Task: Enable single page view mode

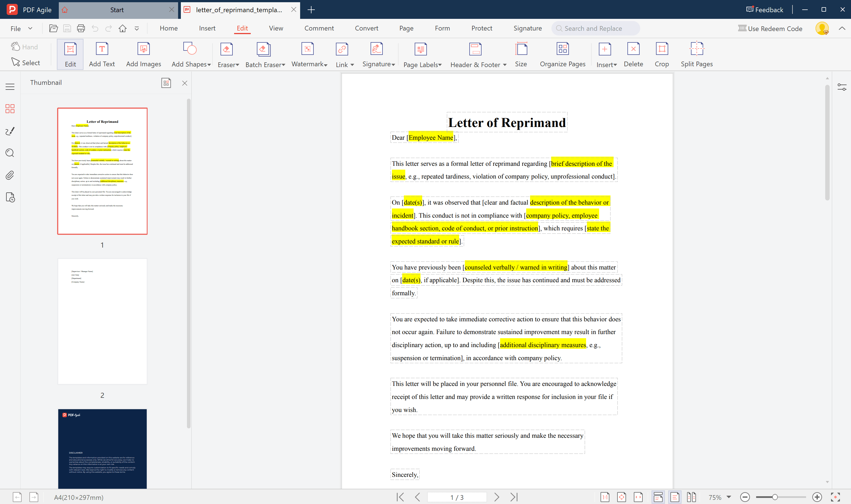Action: click(675, 497)
